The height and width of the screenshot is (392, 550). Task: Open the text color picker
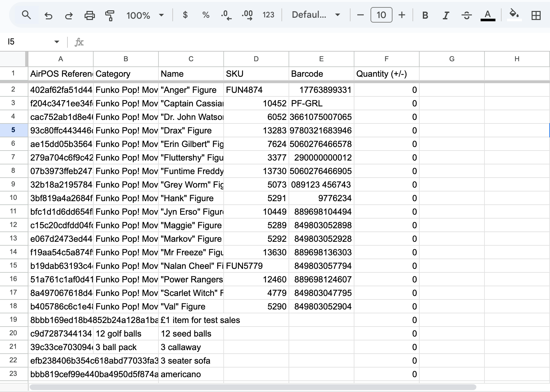(x=488, y=15)
